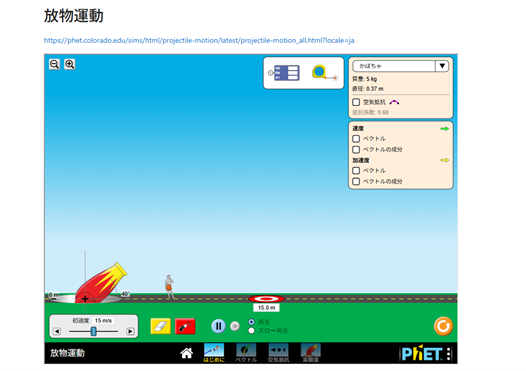Switch to the 実験室 screen tab
This screenshot has width=526, height=371.
[311, 353]
